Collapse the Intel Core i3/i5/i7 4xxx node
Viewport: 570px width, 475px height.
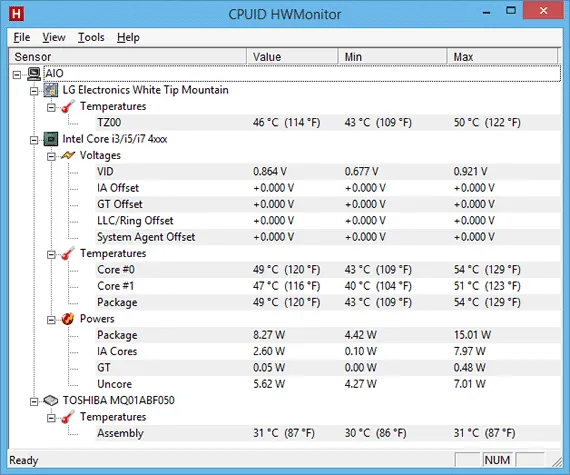[x=34, y=140]
